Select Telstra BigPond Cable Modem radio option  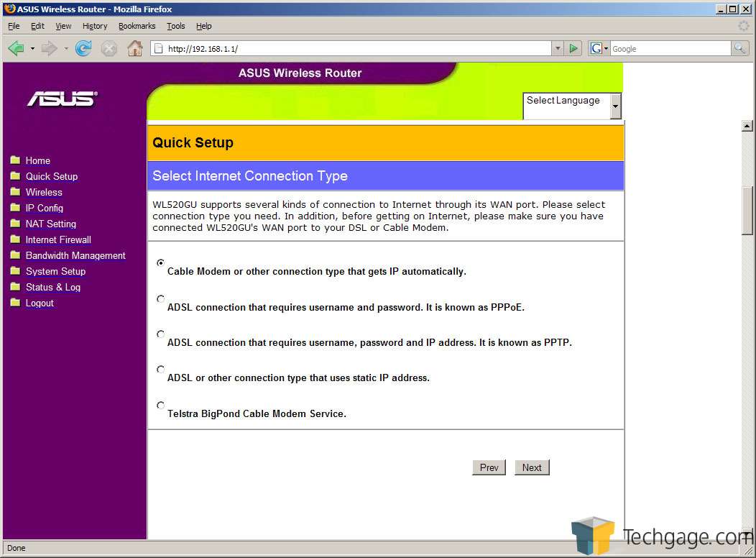tap(160, 405)
